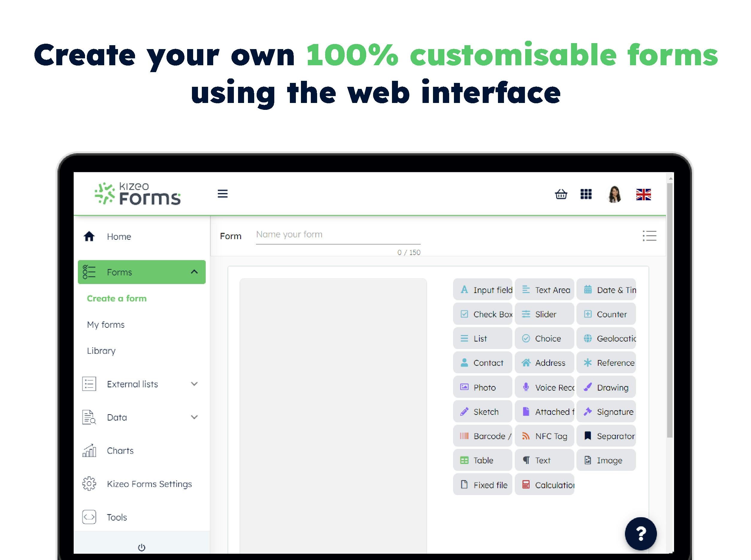The width and height of the screenshot is (751, 560).
Task: Open the Charts section in the sidebar
Action: 120,450
